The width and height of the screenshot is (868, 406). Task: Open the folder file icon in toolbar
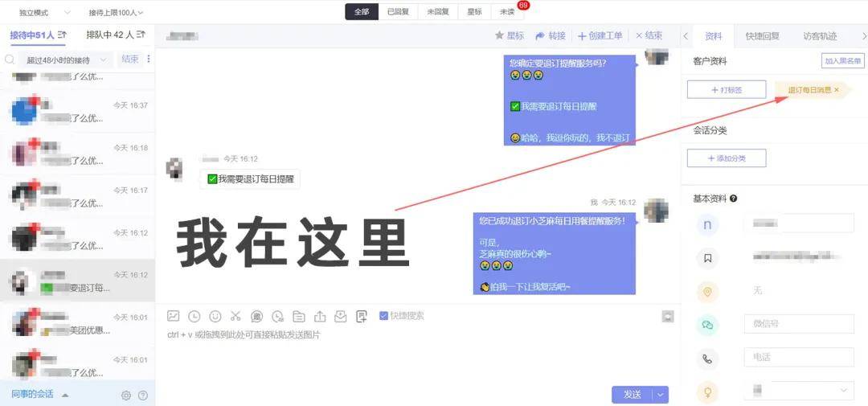[x=299, y=316]
